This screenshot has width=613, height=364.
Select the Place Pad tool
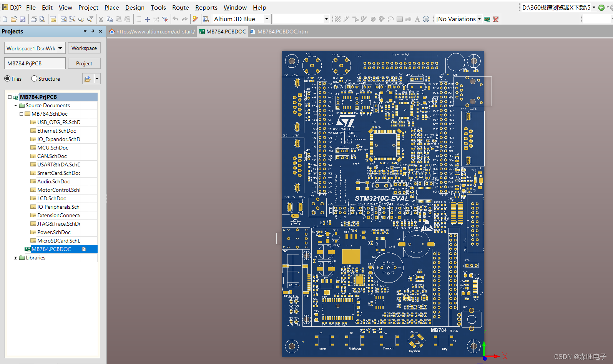pyautogui.click(x=373, y=19)
